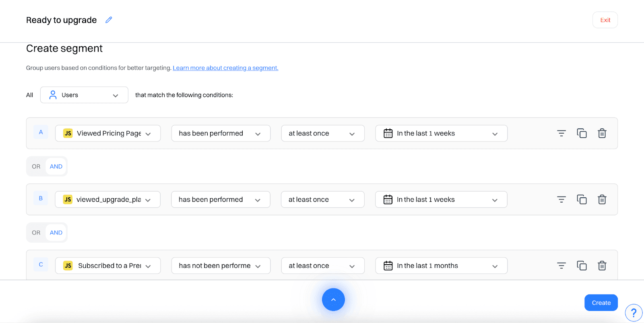Click the Create button
This screenshot has width=644, height=323.
[x=601, y=303]
